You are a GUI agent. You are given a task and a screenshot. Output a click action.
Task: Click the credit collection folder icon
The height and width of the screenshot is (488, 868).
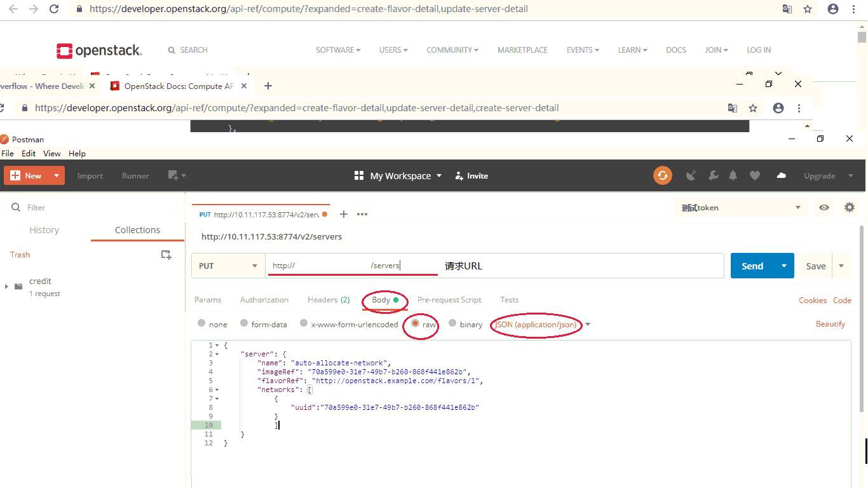click(17, 287)
